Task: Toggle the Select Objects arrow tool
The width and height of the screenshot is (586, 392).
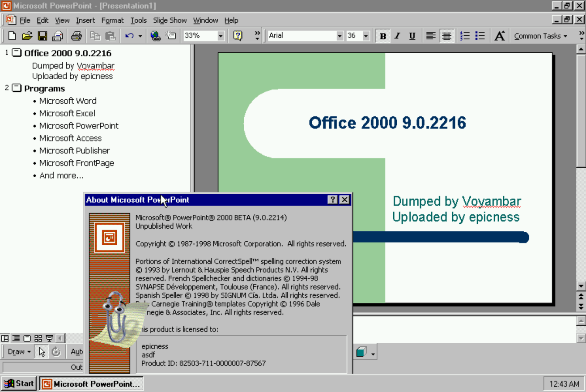Action: [x=42, y=351]
